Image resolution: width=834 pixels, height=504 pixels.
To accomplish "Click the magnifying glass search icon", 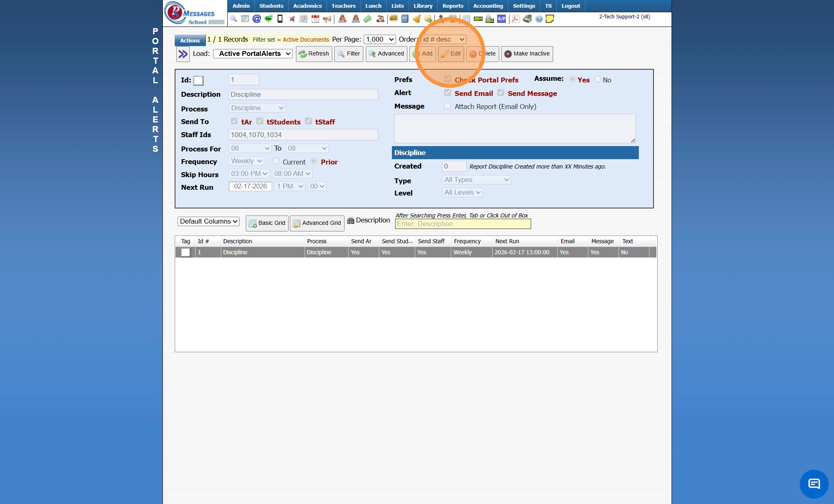I will pyautogui.click(x=234, y=19).
